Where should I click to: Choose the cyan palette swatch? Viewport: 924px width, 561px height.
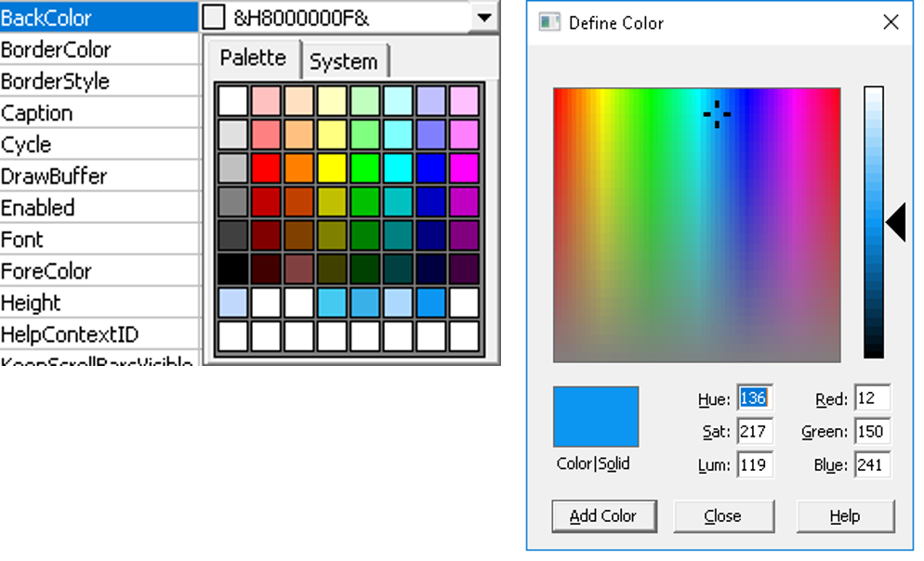397,168
